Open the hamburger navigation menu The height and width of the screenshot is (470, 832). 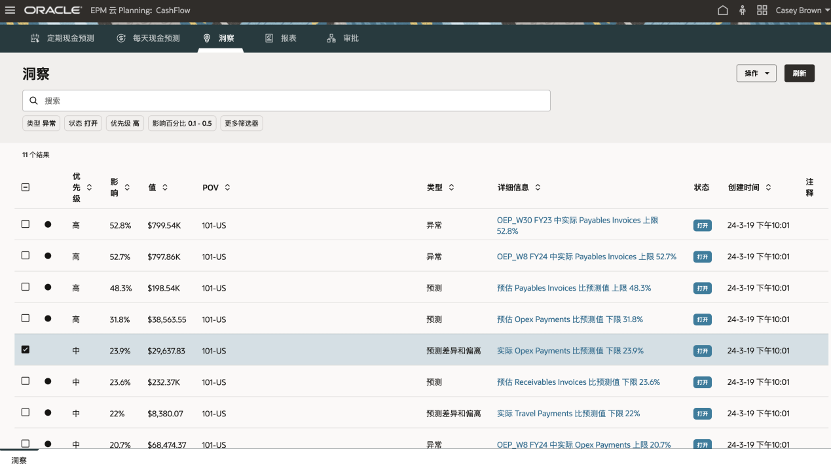tap(11, 10)
